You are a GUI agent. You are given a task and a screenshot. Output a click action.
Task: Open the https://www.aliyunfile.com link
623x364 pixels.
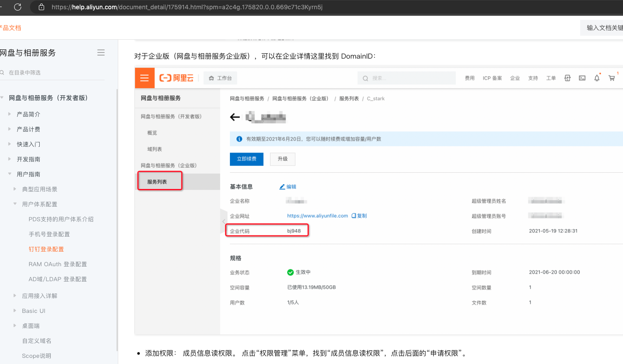pyautogui.click(x=318, y=216)
